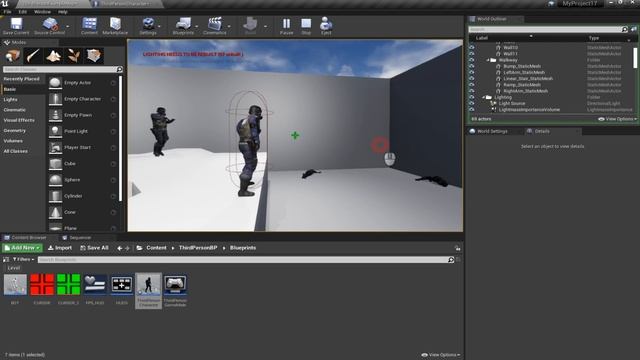The height and width of the screenshot is (360, 640).
Task: Select the Paint mode brush icon
Action: click(x=33, y=56)
